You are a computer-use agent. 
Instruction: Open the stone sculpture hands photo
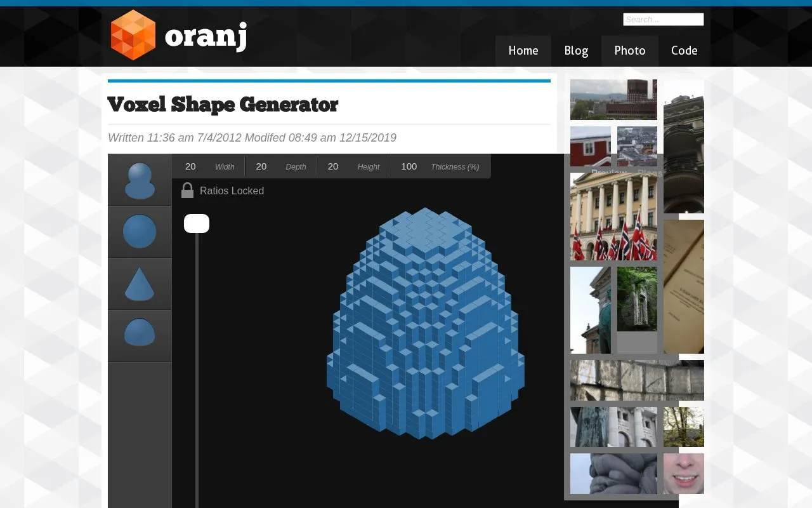click(x=613, y=474)
